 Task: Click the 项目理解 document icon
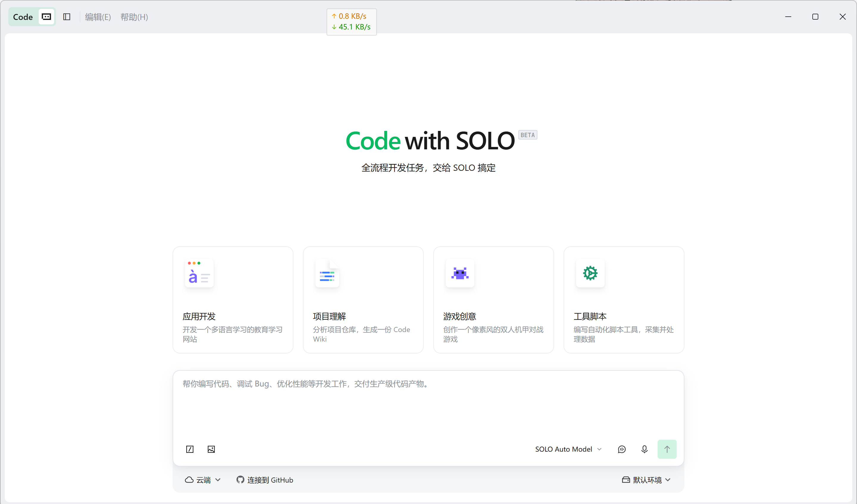327,273
